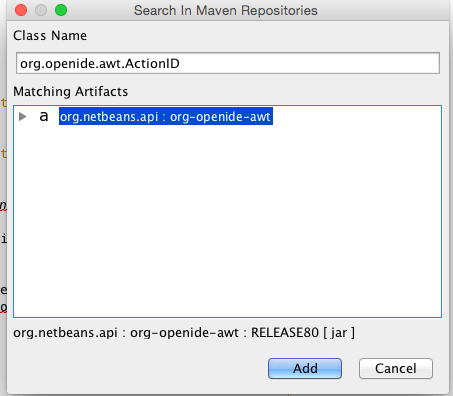Expand the org-openide-awt artifact node
The height and width of the screenshot is (396, 453).
[23, 117]
